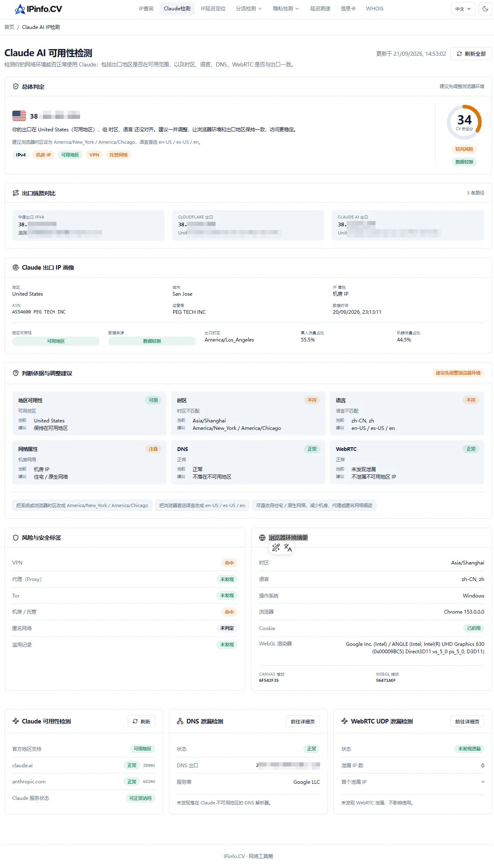Expand the 分流检测 menu

click(249, 9)
